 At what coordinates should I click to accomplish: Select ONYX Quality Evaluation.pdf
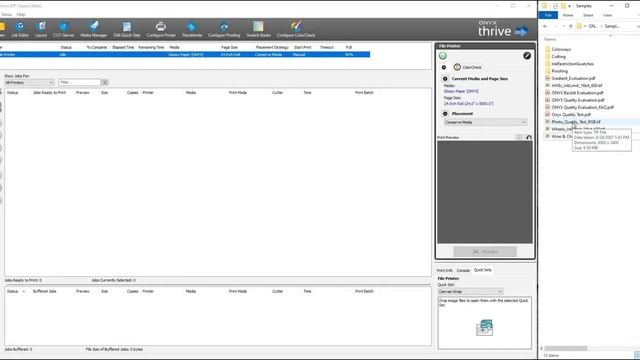click(578, 100)
